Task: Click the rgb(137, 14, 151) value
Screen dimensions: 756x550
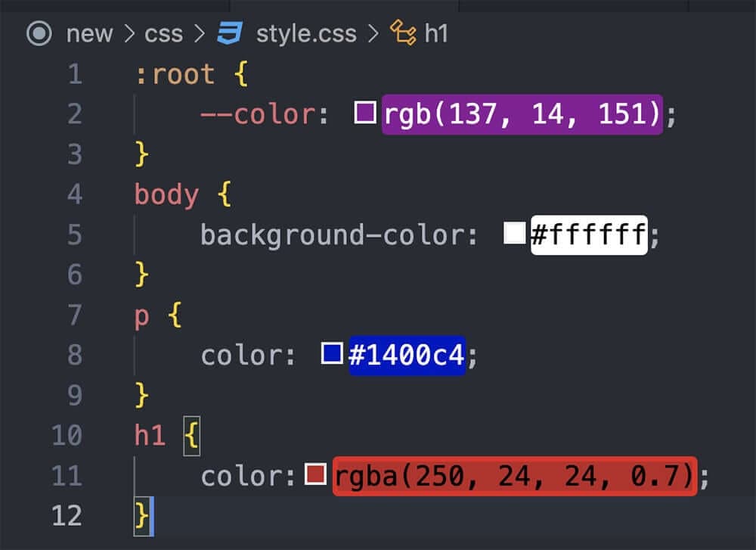Action: (522, 114)
